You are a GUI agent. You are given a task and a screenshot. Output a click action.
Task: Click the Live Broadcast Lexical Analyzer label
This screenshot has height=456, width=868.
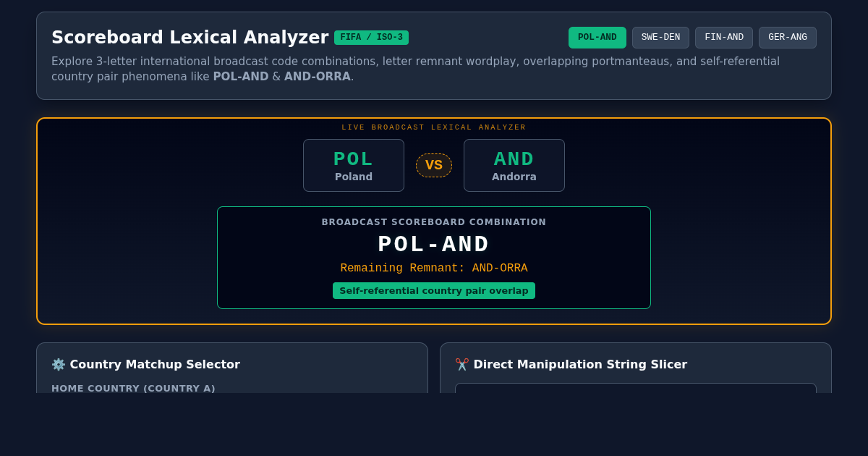(434, 127)
